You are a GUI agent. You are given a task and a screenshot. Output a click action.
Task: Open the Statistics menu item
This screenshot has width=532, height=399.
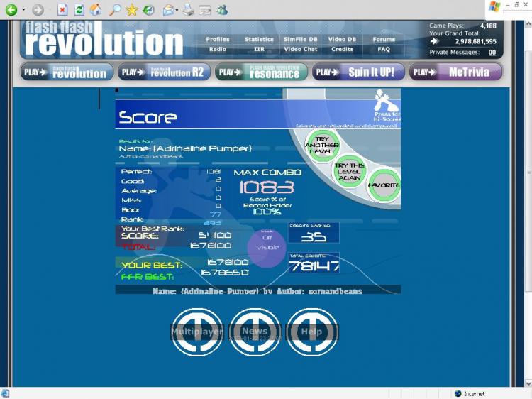point(259,39)
